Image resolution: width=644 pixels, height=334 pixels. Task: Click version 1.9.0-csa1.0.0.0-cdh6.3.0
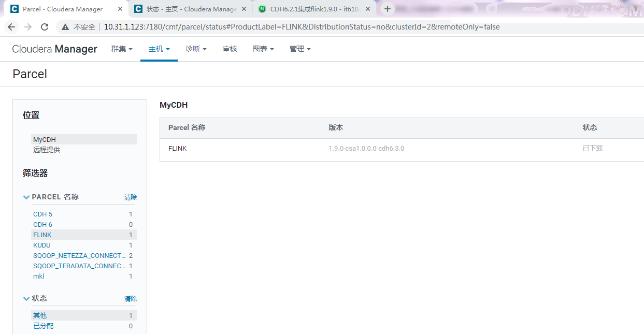366,148
